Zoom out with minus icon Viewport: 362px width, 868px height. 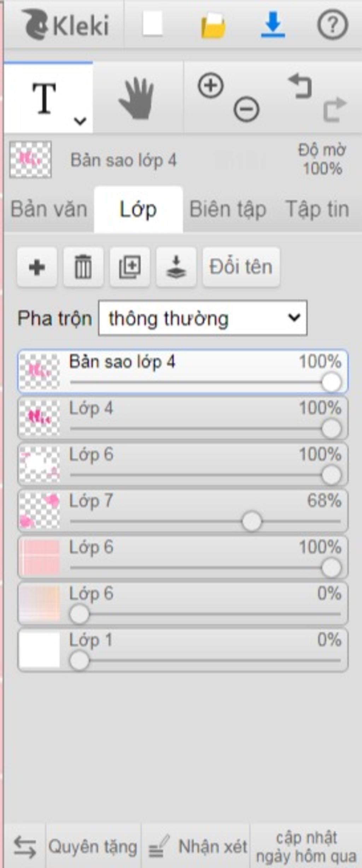246,109
